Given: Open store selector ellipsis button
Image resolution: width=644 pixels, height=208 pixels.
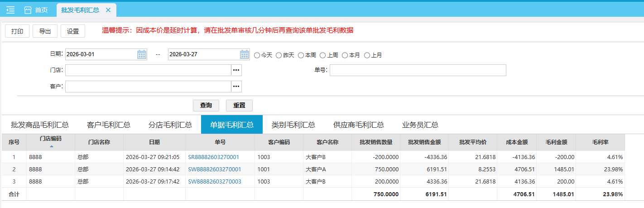Looking at the screenshot, I should point(236,70).
